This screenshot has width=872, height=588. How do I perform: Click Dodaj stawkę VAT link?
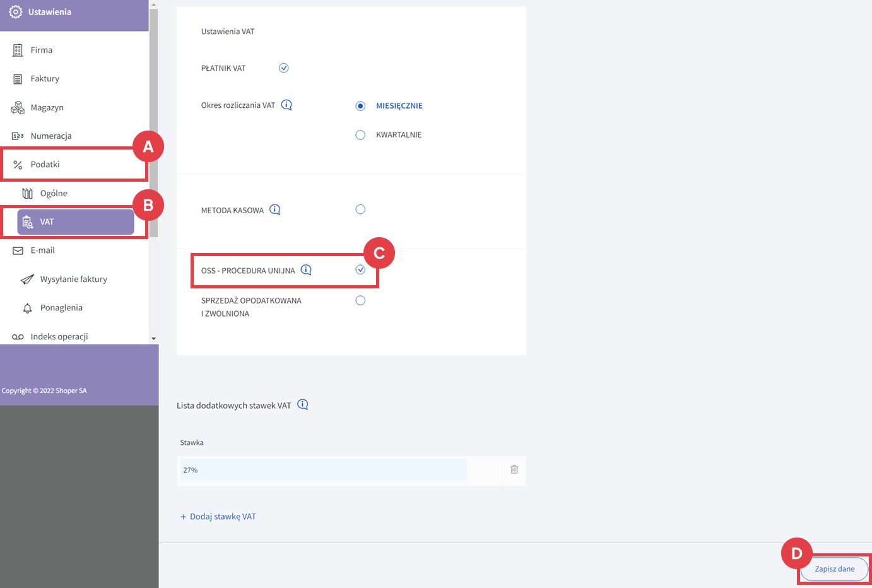(218, 517)
